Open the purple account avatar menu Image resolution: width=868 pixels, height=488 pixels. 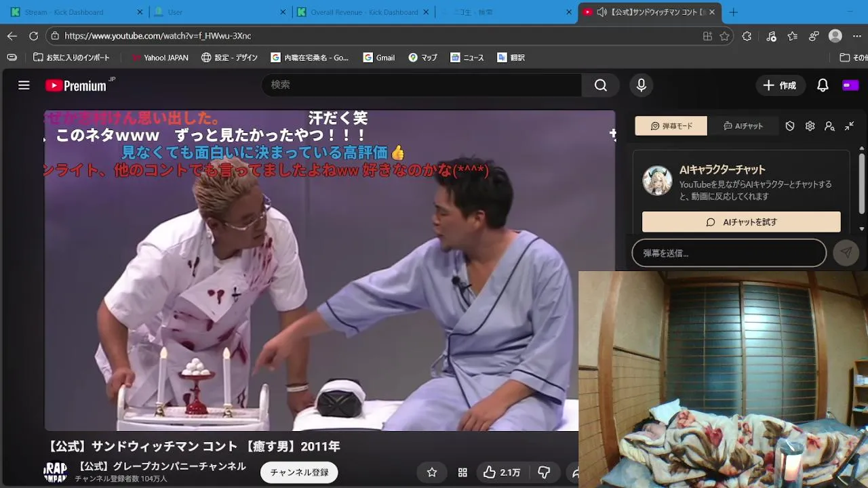850,85
